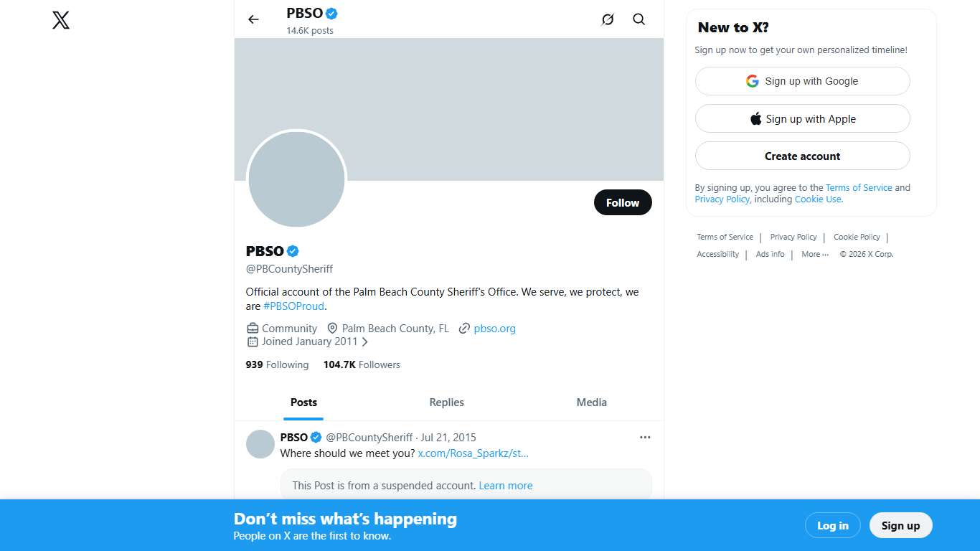Open the Media tab
Screen dimensions: 980x551
click(x=591, y=402)
